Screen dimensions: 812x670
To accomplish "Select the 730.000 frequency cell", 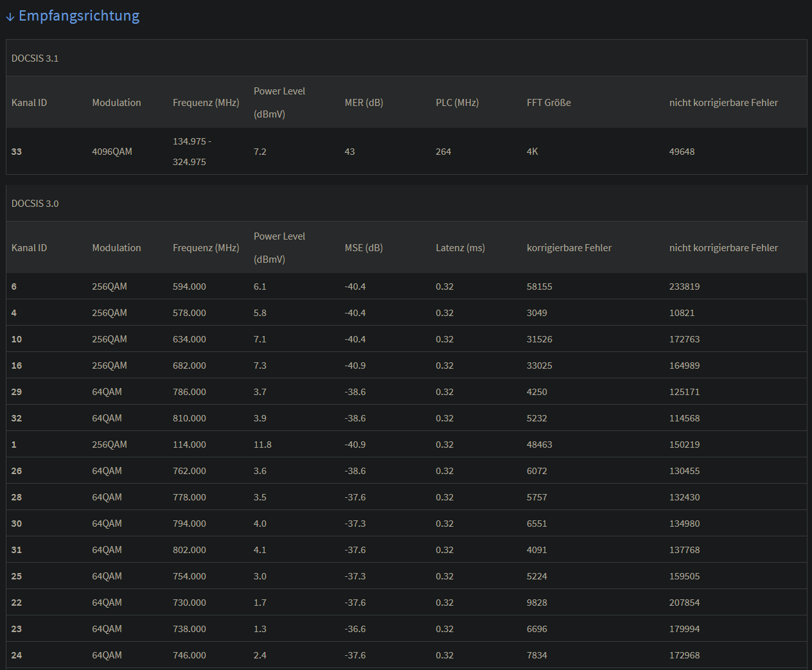I will pyautogui.click(x=190, y=603).
